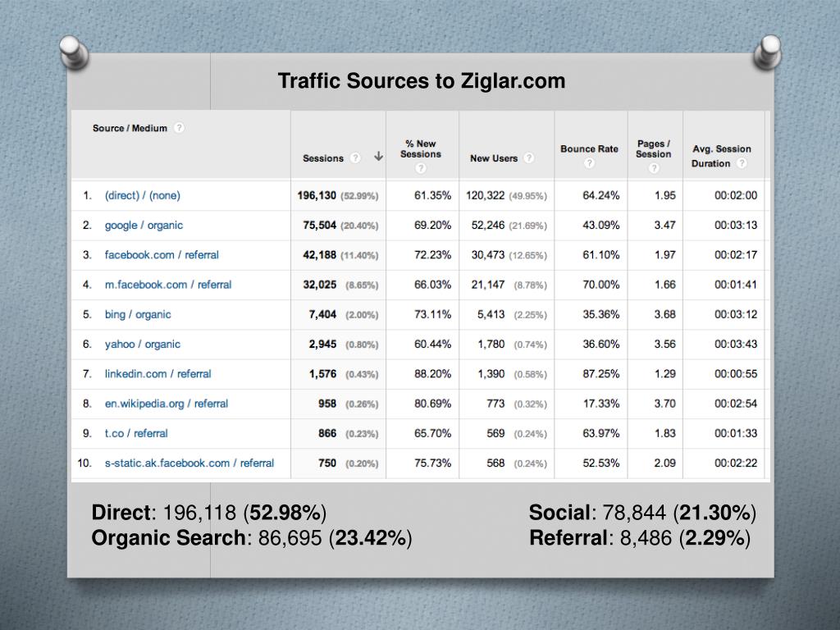This screenshot has width=840, height=630.
Task: Select sessions value 42,188
Action: coord(320,255)
